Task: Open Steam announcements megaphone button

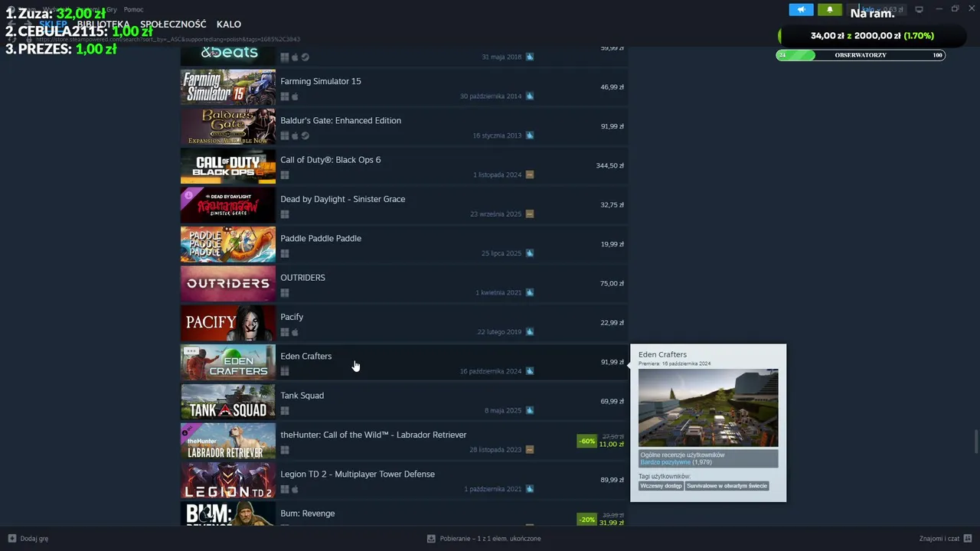Action: click(801, 10)
